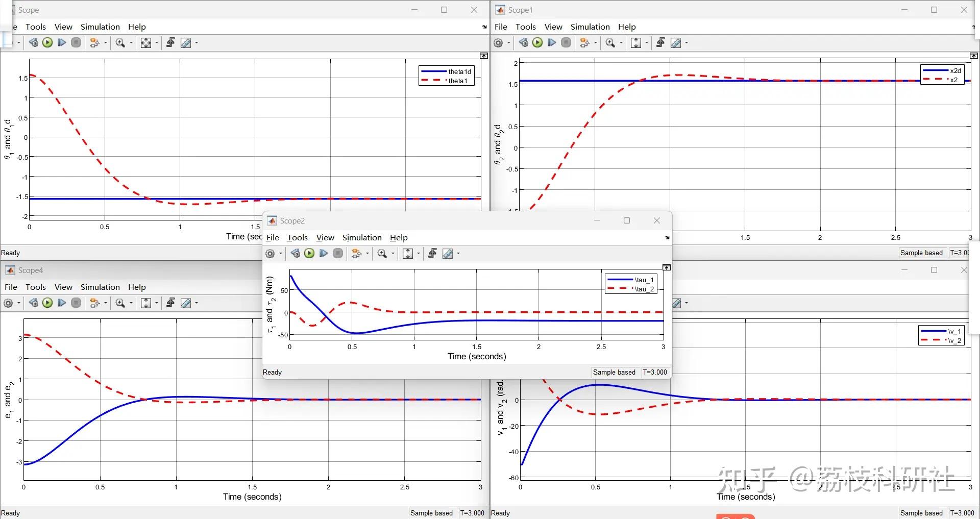Step forward in Scope4

(x=62, y=303)
